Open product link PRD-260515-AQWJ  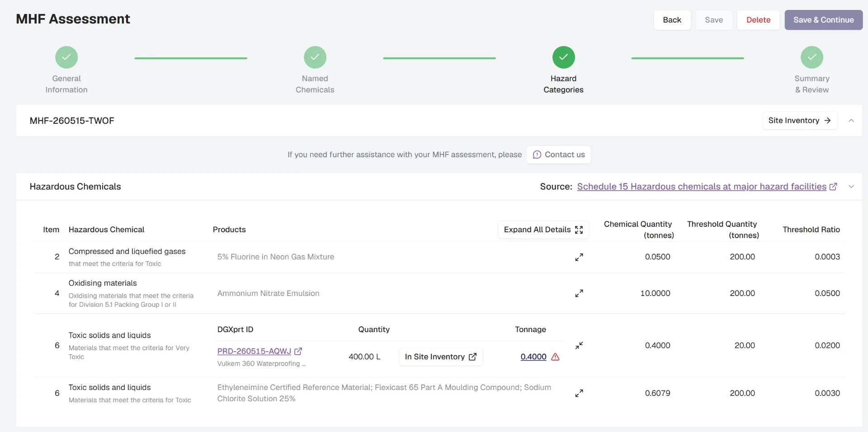[x=254, y=351]
